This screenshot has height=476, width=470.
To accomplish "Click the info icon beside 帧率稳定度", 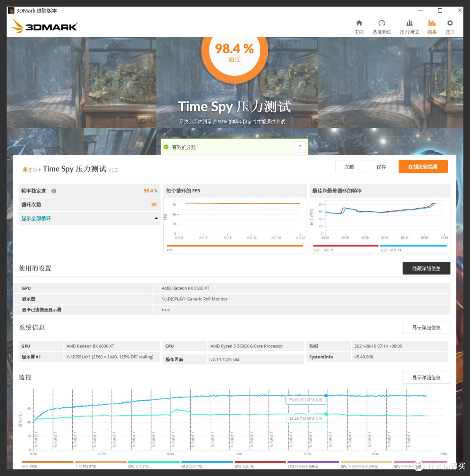I will tap(54, 191).
